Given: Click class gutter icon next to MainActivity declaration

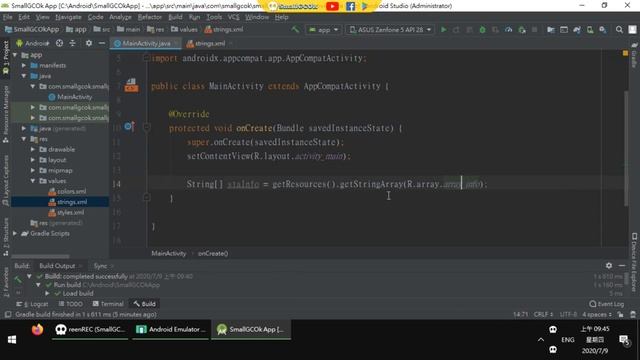Looking at the screenshot, I should (x=131, y=85).
